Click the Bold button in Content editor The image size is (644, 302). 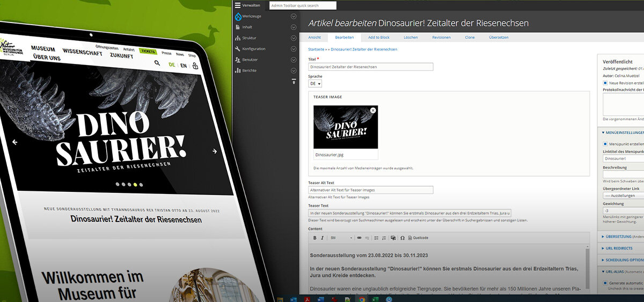315,238
